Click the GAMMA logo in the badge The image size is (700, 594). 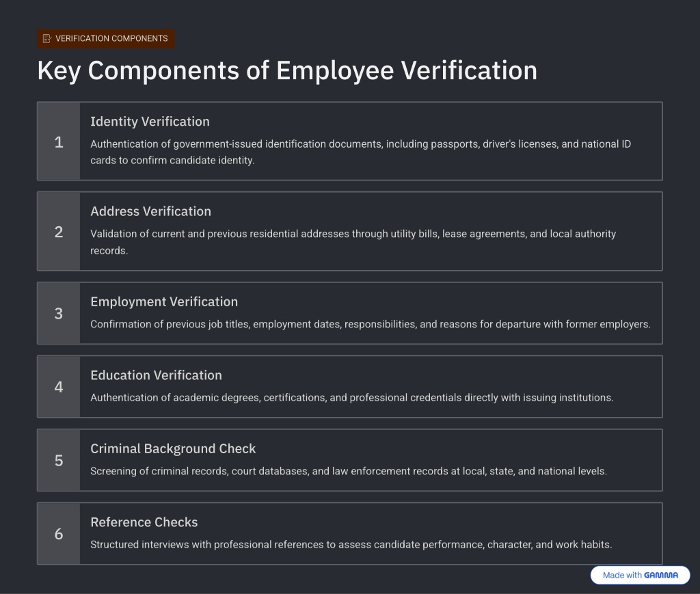pyautogui.click(x=660, y=576)
